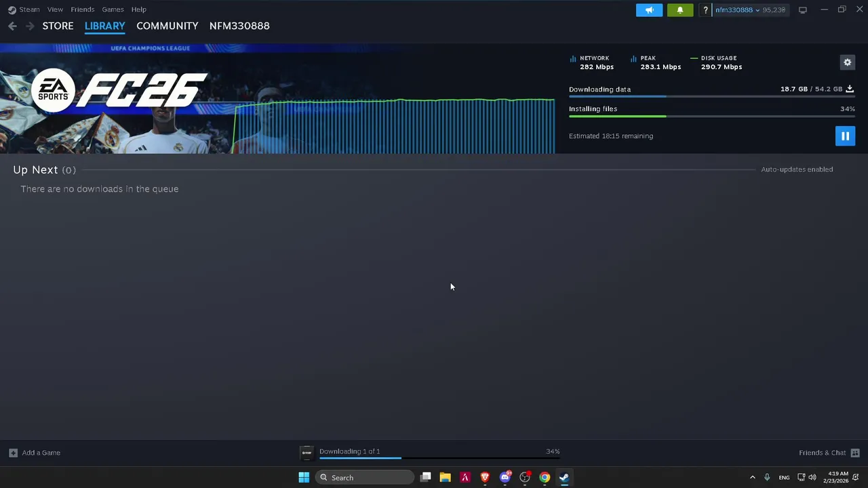Open Discord from the taskbar
Image resolution: width=868 pixels, height=488 pixels.
(x=505, y=477)
